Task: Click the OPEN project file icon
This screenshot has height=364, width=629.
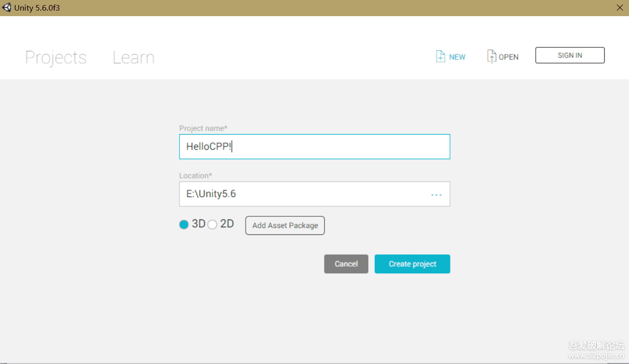Action: pos(491,56)
